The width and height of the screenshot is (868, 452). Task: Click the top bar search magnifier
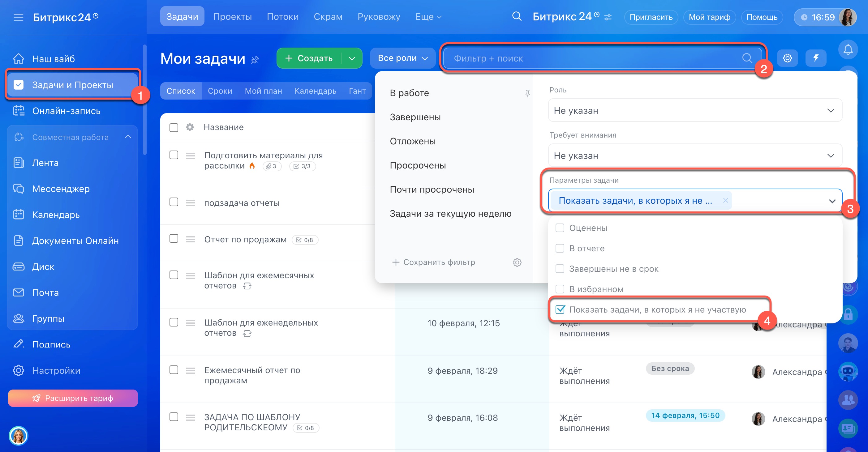(516, 16)
